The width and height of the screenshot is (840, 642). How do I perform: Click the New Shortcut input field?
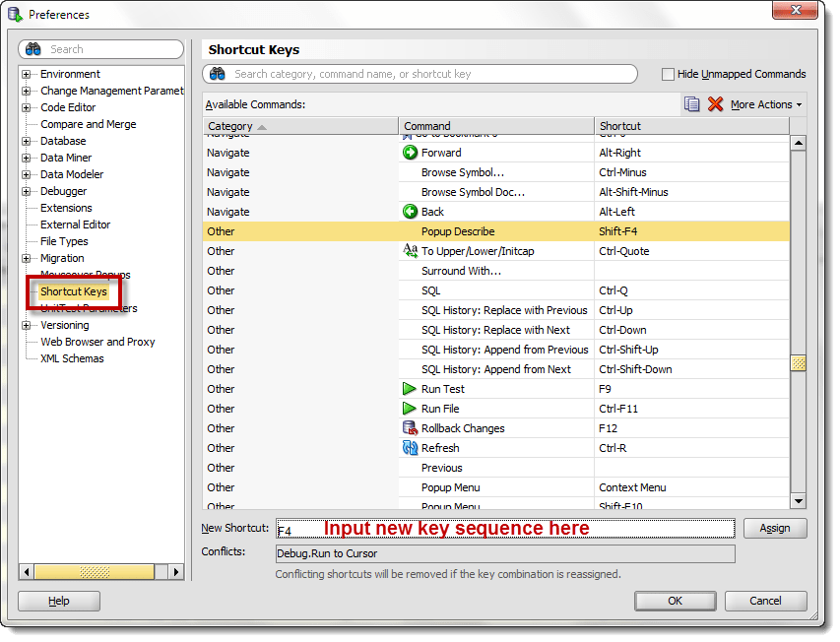click(505, 528)
